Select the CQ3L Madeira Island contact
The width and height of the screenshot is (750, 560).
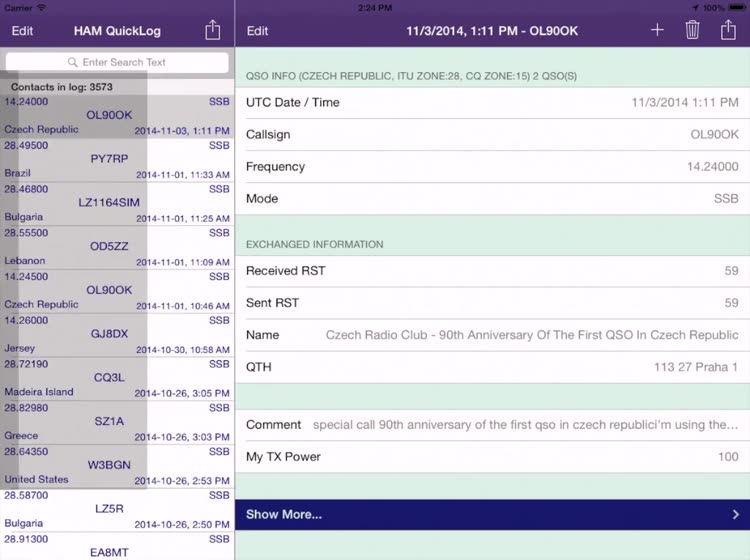[117, 379]
